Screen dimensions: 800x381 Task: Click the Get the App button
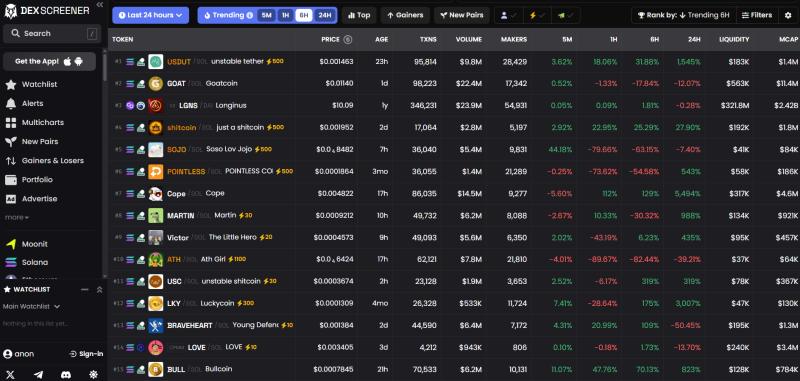[49, 61]
